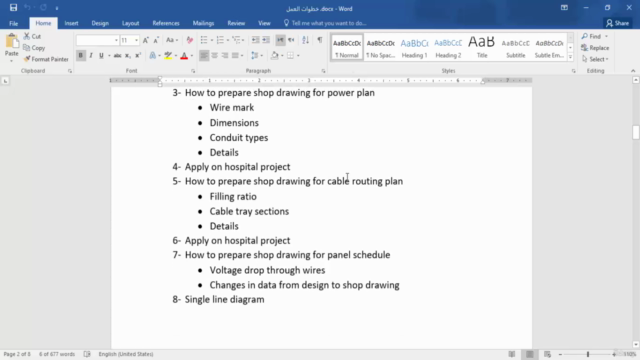The image size is (640, 360).
Task: Apply the Normal style
Action: pyautogui.click(x=347, y=47)
